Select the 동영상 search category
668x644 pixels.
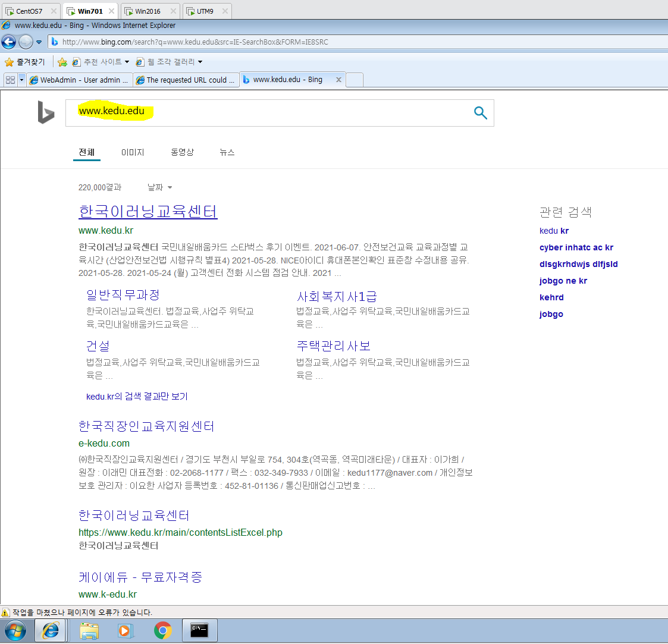click(183, 152)
